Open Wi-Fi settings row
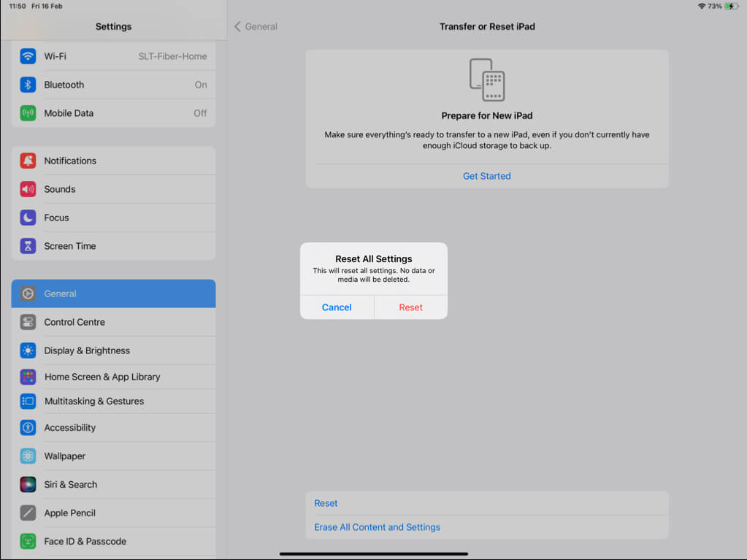Screen dimensions: 747x560 point(113,56)
